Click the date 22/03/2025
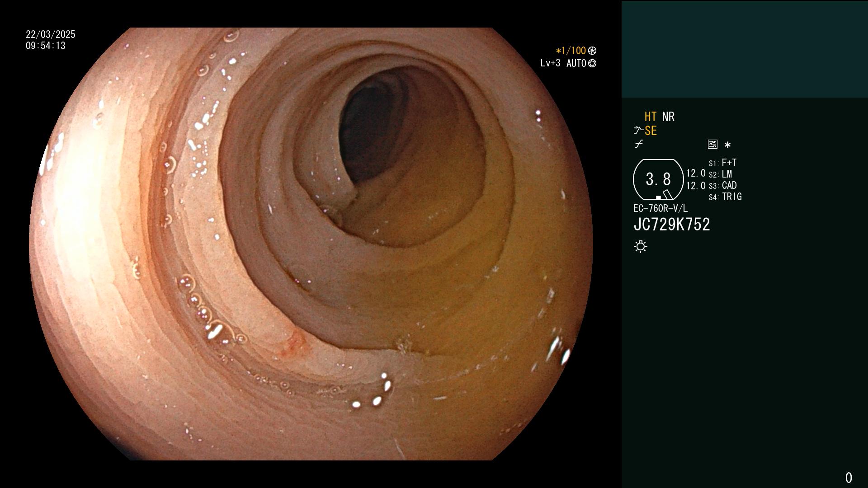868x488 pixels. point(51,34)
